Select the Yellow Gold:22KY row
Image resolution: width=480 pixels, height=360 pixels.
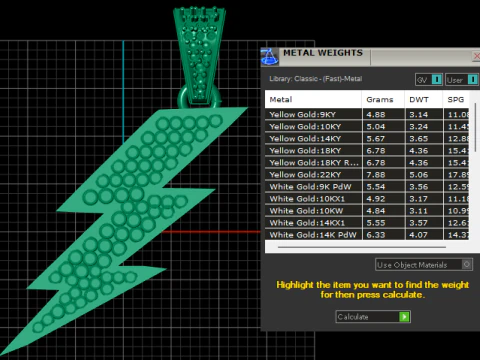367,174
